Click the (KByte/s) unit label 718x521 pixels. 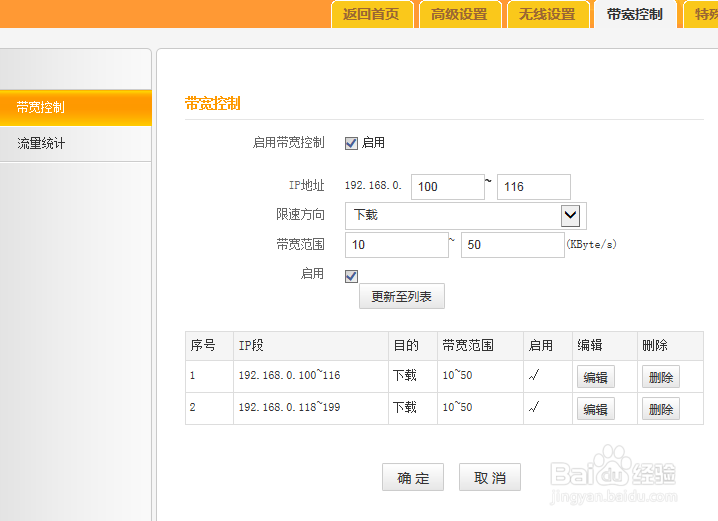click(591, 244)
